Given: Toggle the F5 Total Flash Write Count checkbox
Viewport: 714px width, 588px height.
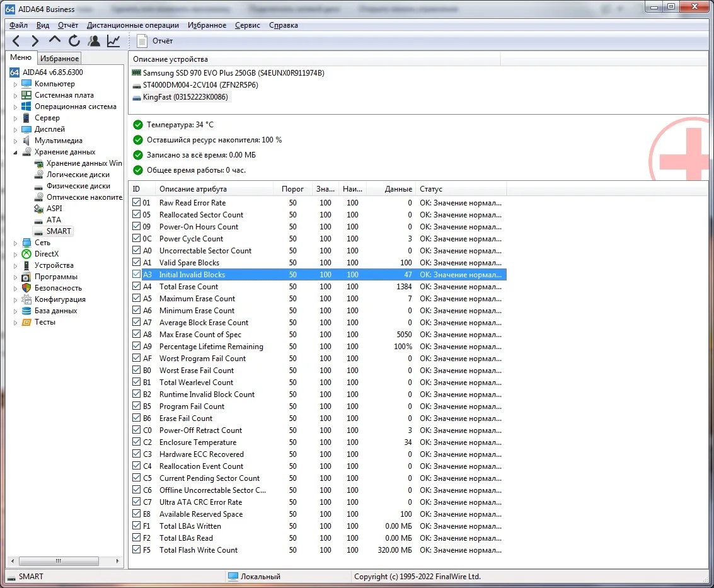Looking at the screenshot, I should click(136, 550).
